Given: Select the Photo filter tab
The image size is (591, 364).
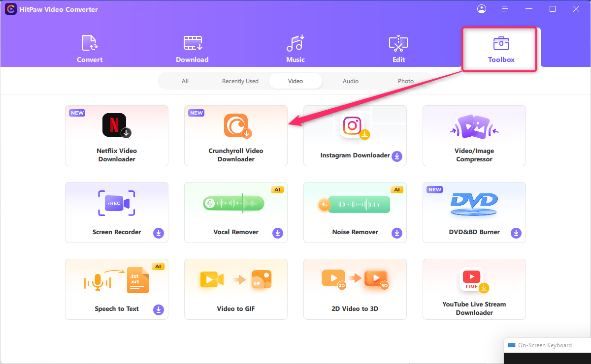Looking at the screenshot, I should [406, 81].
